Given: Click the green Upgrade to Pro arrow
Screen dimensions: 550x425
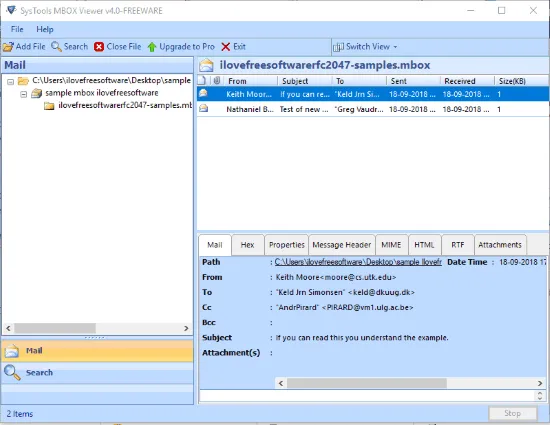Looking at the screenshot, I should click(152, 47).
